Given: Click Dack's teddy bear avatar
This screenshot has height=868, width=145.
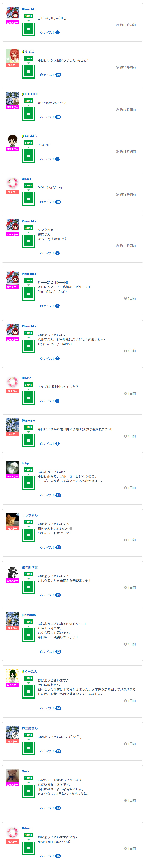Looking at the screenshot, I should [12, 775].
